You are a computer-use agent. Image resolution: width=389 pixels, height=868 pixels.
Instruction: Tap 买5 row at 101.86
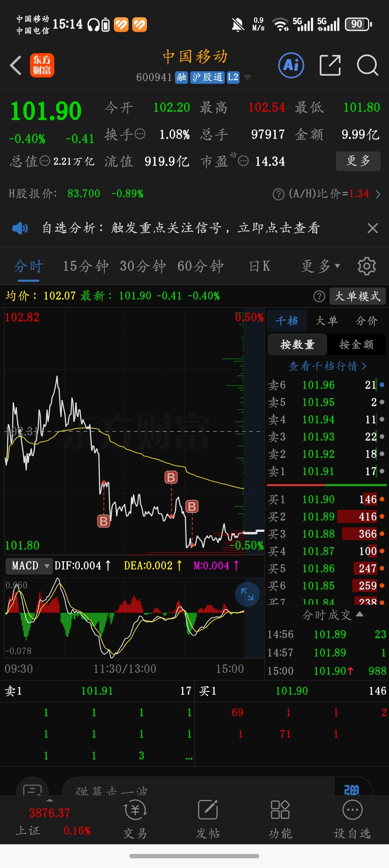(326, 569)
